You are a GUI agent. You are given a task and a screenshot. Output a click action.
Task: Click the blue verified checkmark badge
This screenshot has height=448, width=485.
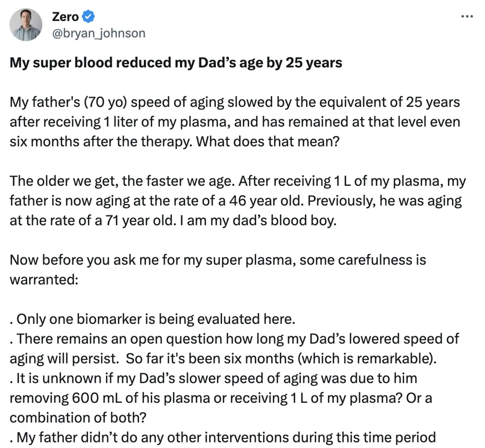pyautogui.click(x=88, y=16)
